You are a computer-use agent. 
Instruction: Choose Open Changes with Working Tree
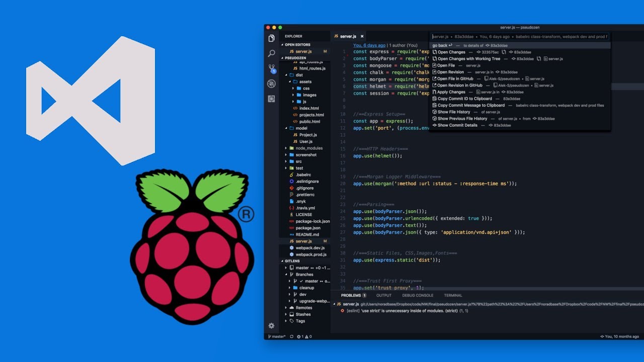(520, 59)
